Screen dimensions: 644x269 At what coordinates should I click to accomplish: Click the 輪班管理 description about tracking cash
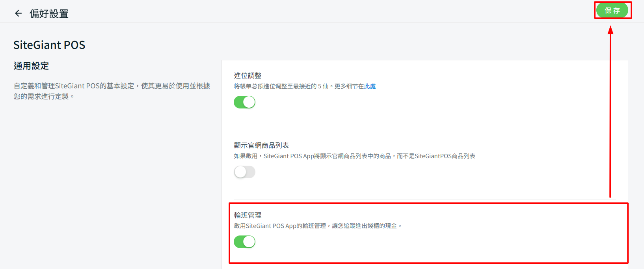tap(317, 226)
